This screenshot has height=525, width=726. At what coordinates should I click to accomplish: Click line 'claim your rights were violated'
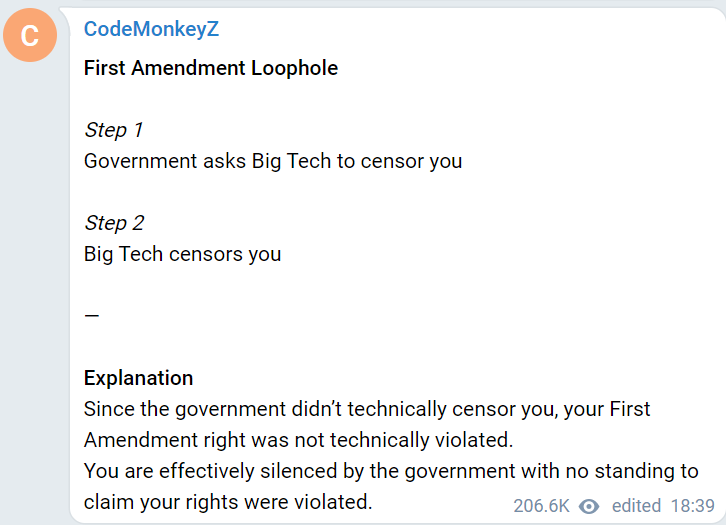(x=228, y=502)
